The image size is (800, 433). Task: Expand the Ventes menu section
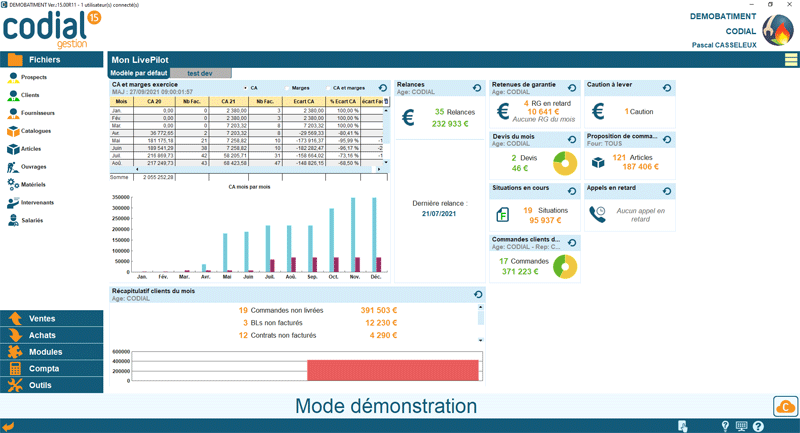(52, 318)
